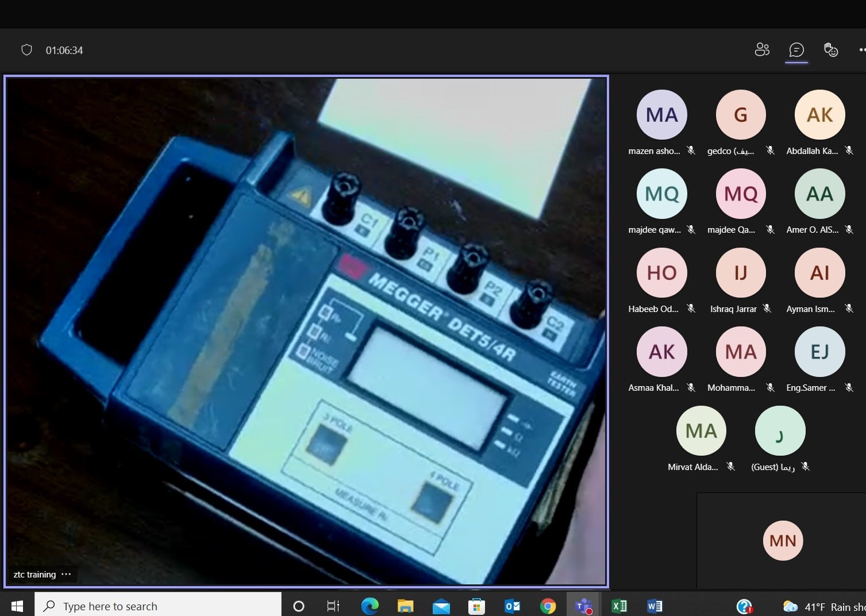
Task: Select Ishraq Jarrar IJ avatar
Action: tap(741, 273)
